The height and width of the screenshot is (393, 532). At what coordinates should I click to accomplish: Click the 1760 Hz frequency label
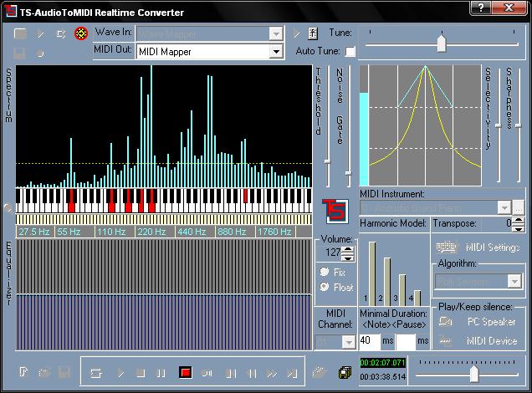[x=274, y=232]
